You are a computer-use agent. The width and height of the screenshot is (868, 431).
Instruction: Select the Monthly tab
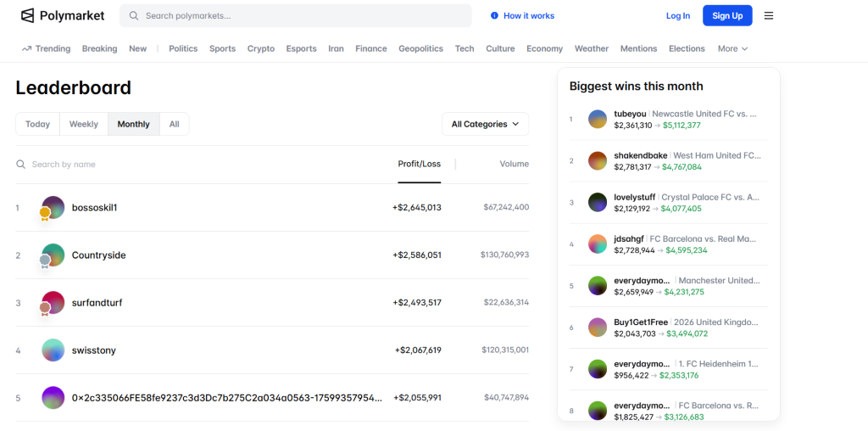click(133, 124)
